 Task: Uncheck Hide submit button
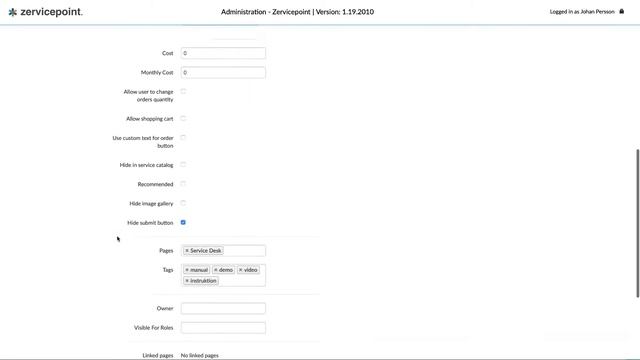(x=183, y=222)
